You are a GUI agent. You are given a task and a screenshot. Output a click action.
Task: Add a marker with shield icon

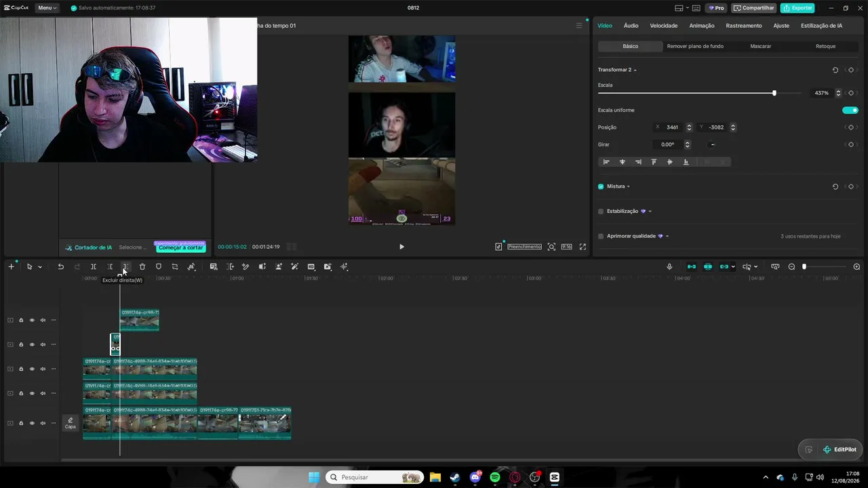coord(159,267)
